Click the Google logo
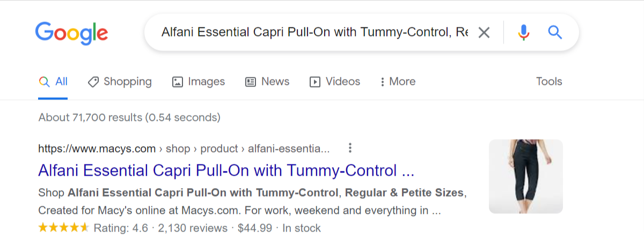Screen dimensions: 644x245 tap(71, 33)
